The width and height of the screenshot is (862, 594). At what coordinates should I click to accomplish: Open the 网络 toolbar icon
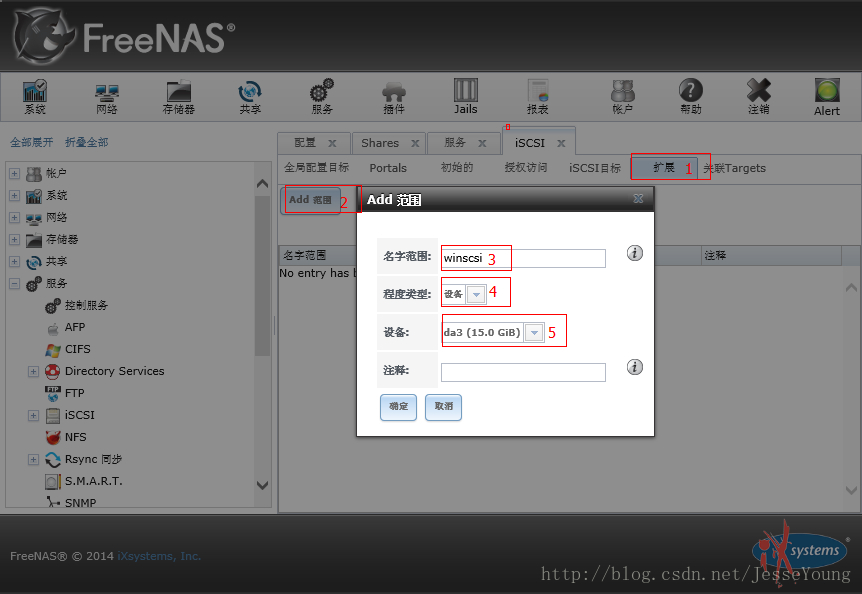click(107, 97)
